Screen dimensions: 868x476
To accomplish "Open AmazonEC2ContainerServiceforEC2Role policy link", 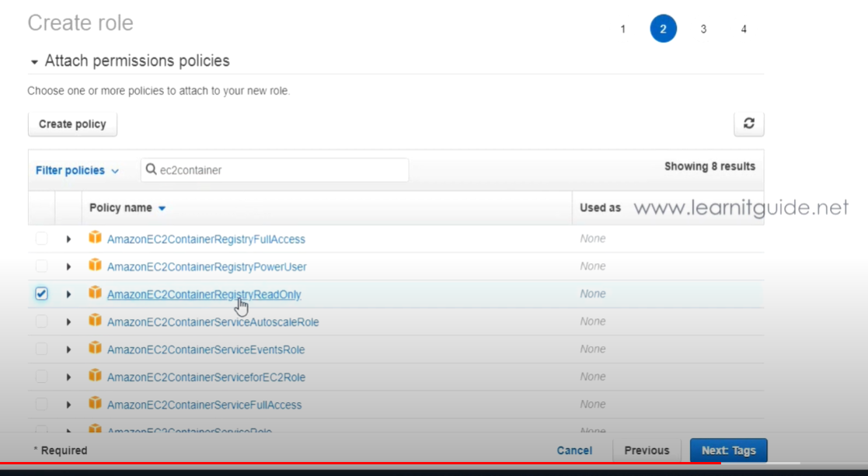I will pos(206,377).
